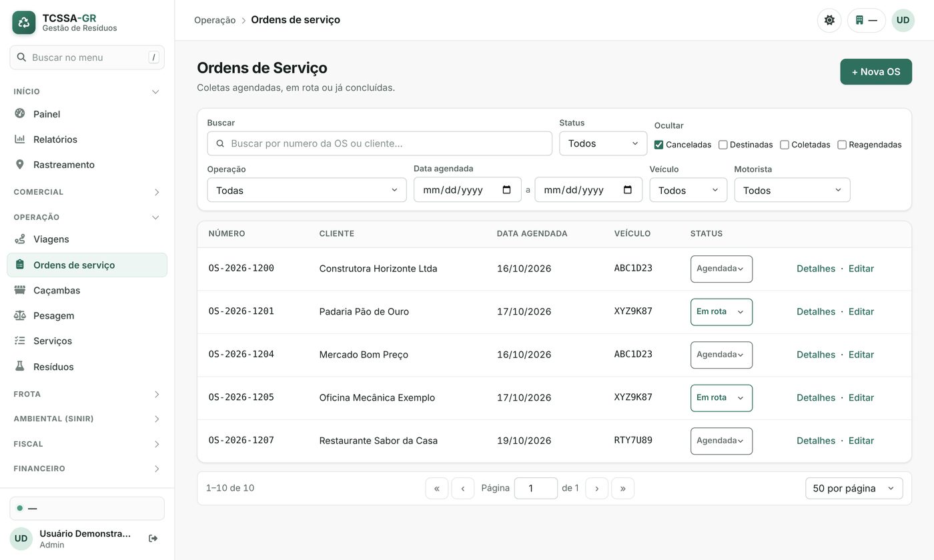Click the Serviços checklist icon
Image resolution: width=934 pixels, height=560 pixels.
20,341
